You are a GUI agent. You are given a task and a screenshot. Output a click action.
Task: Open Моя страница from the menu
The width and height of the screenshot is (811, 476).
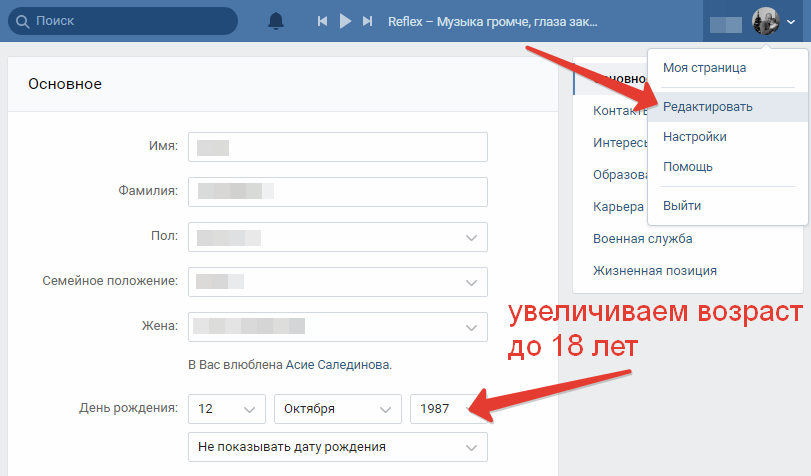click(704, 68)
